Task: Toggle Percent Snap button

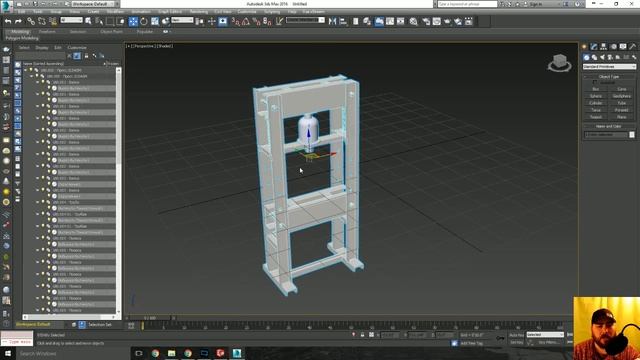Action: [x=256, y=21]
